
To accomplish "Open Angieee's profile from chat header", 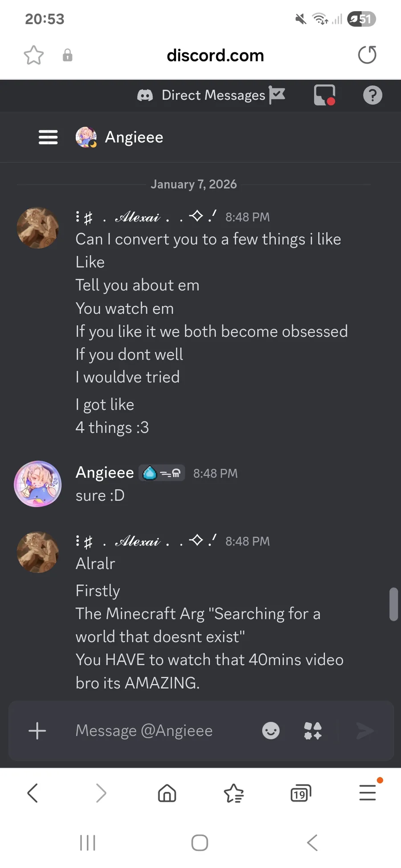I will pyautogui.click(x=134, y=137).
